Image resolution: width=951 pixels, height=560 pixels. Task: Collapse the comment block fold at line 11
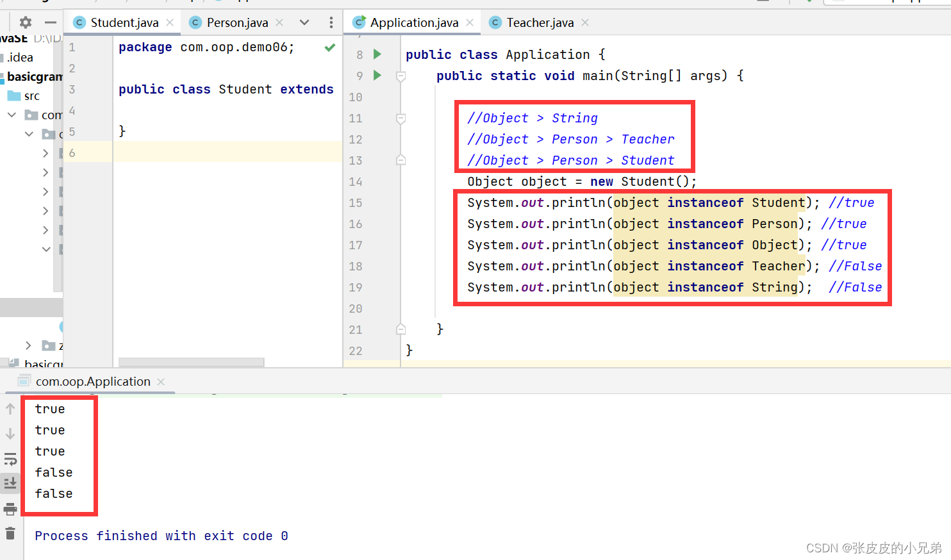[x=401, y=119]
